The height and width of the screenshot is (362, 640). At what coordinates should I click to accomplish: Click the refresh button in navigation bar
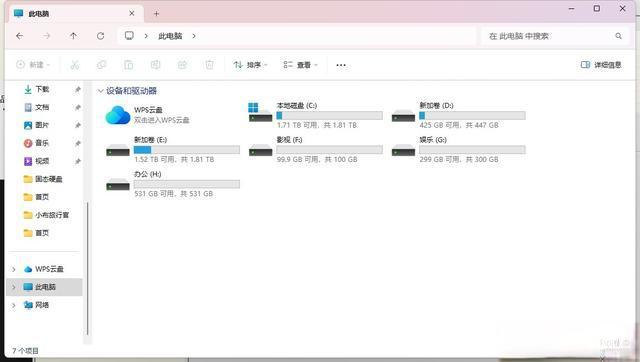coord(100,36)
